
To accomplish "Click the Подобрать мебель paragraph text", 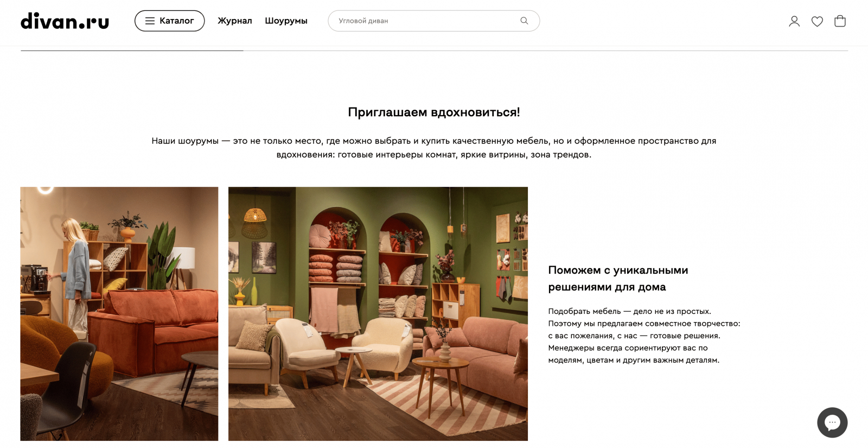I will 644,336.
